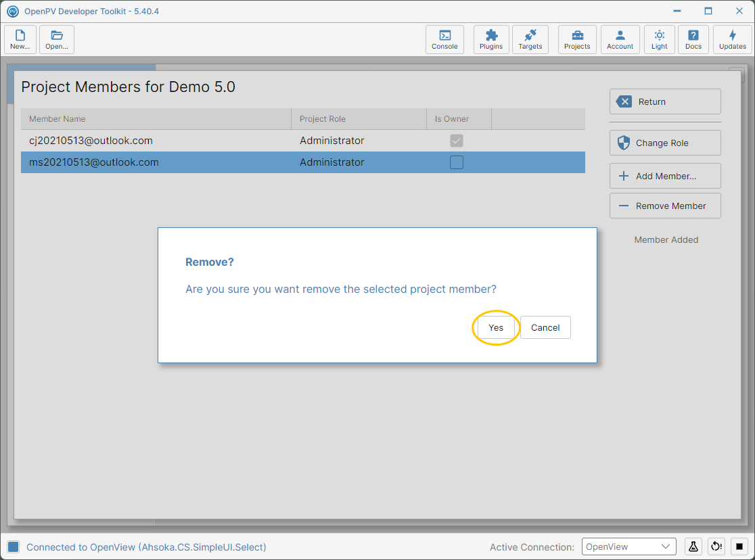Open the Projects view
755x560 pixels.
pos(577,39)
